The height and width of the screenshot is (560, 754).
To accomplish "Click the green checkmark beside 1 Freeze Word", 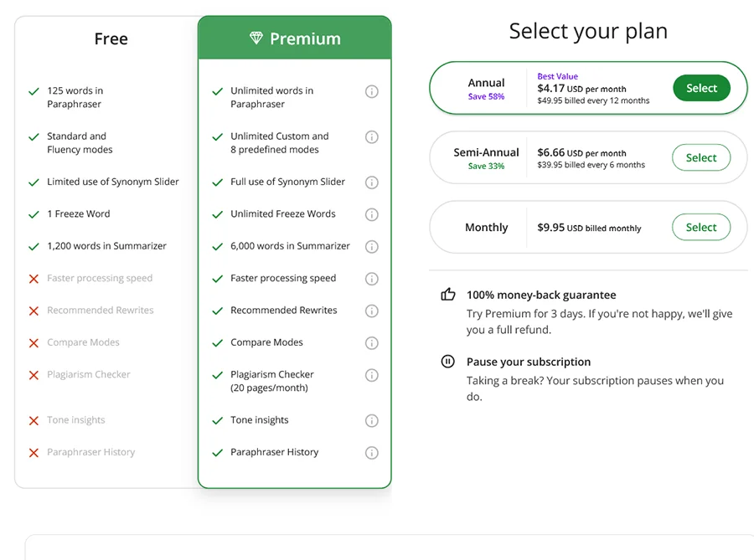I will pyautogui.click(x=34, y=213).
